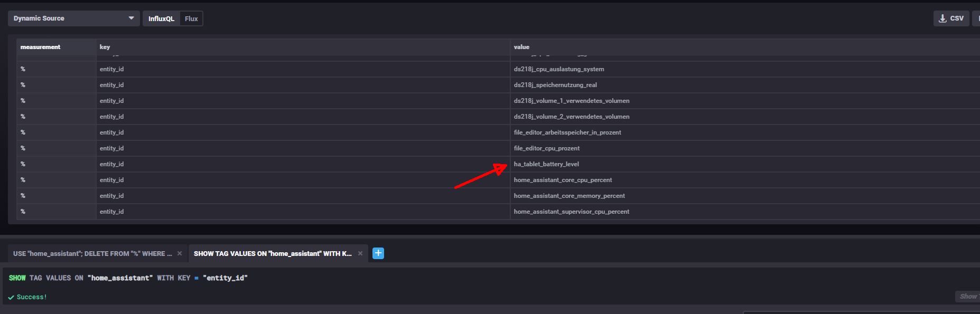Select value ds218j_speichernutzung_real
Screen dimensions: 980x314
click(x=555, y=85)
